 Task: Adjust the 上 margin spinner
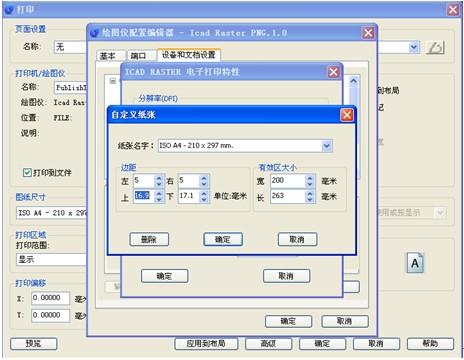[159, 196]
